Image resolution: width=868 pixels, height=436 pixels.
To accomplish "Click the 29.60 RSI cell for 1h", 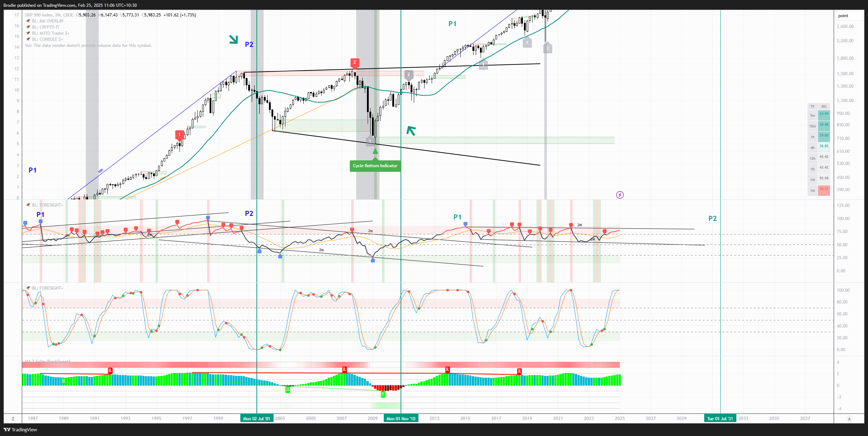I will tap(824, 137).
